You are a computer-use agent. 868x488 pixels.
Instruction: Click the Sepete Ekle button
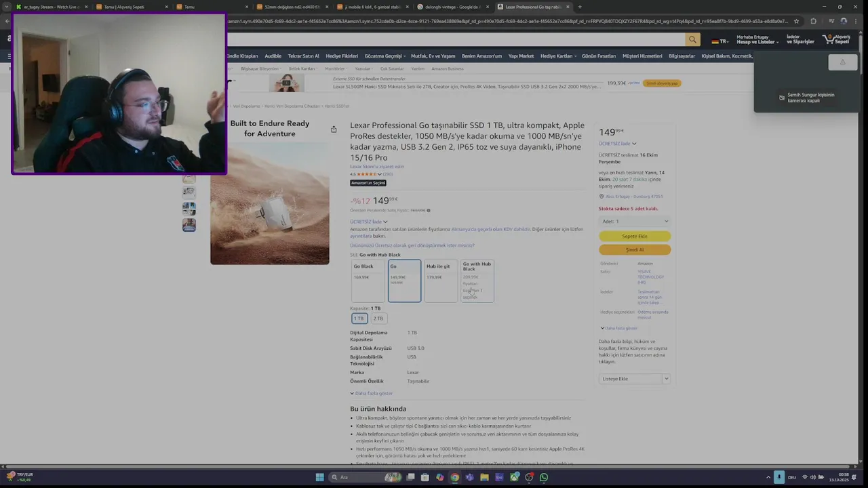pos(635,237)
